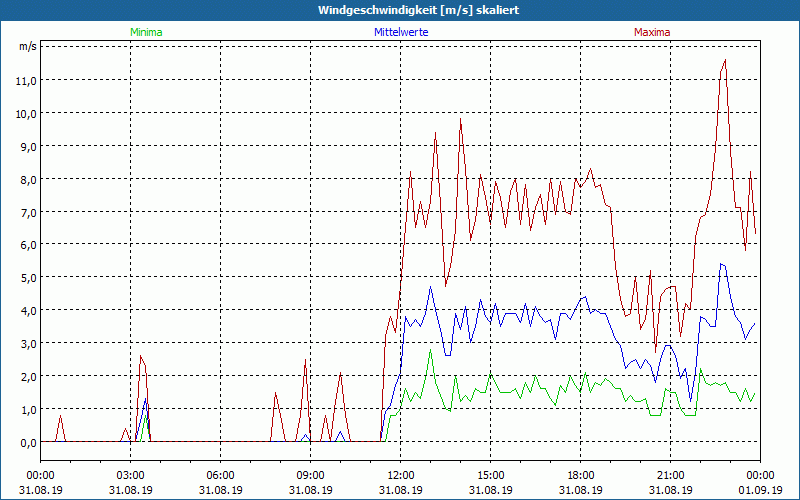Click the 1,0 y-axis value
800x500 pixels.
coord(29,409)
